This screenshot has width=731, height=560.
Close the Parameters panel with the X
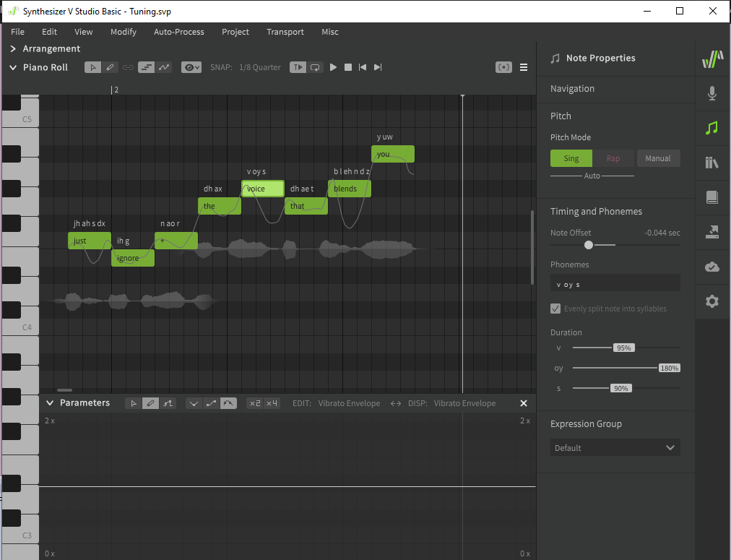pos(524,403)
